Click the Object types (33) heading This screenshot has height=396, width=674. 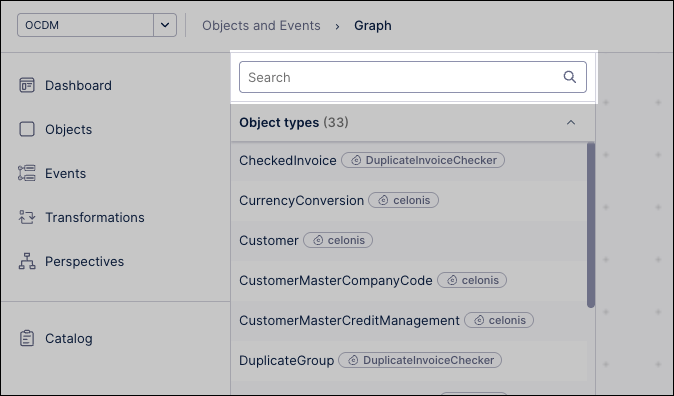(294, 123)
